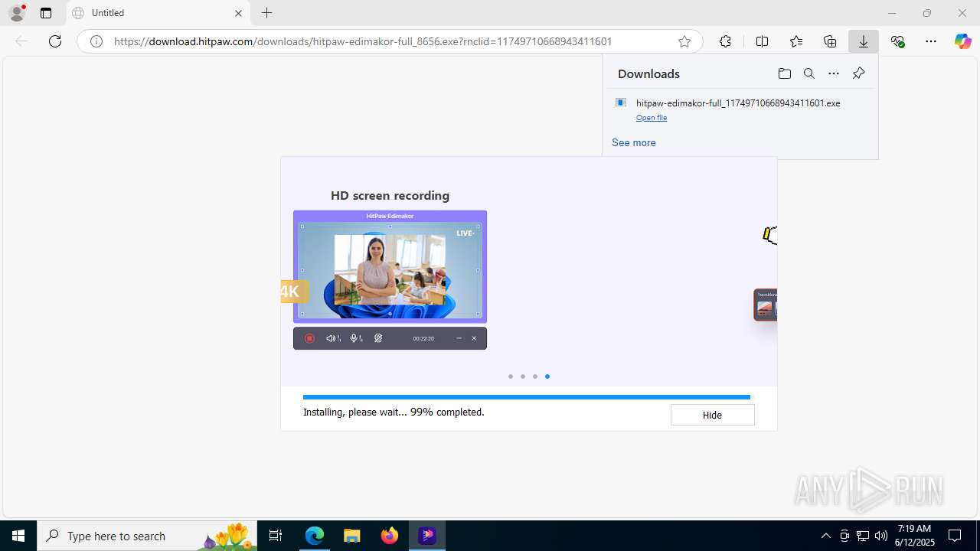Refresh the current page
This screenshot has height=551, width=980.
tap(55, 41)
